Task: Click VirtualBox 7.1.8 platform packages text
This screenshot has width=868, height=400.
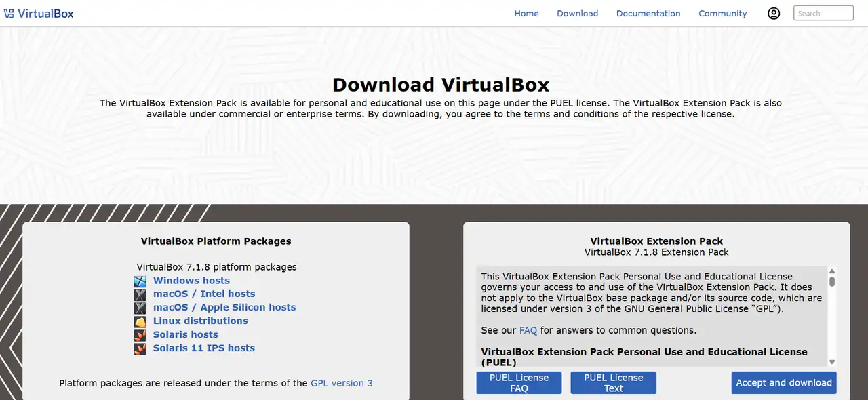Action: tap(216, 267)
